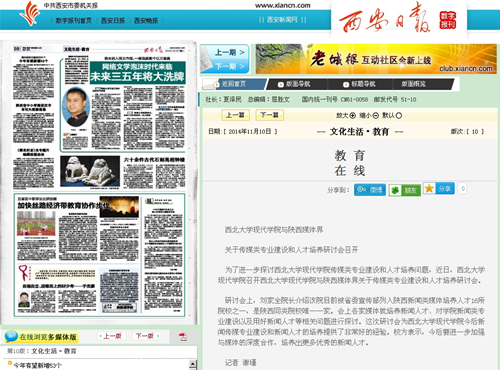Click the orange bird site logo

(29, 13)
